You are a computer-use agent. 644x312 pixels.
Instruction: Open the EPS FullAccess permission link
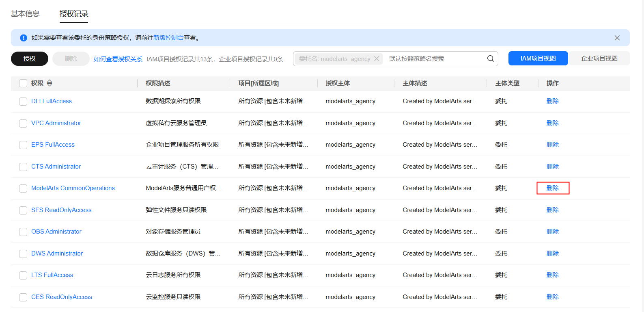click(53, 145)
